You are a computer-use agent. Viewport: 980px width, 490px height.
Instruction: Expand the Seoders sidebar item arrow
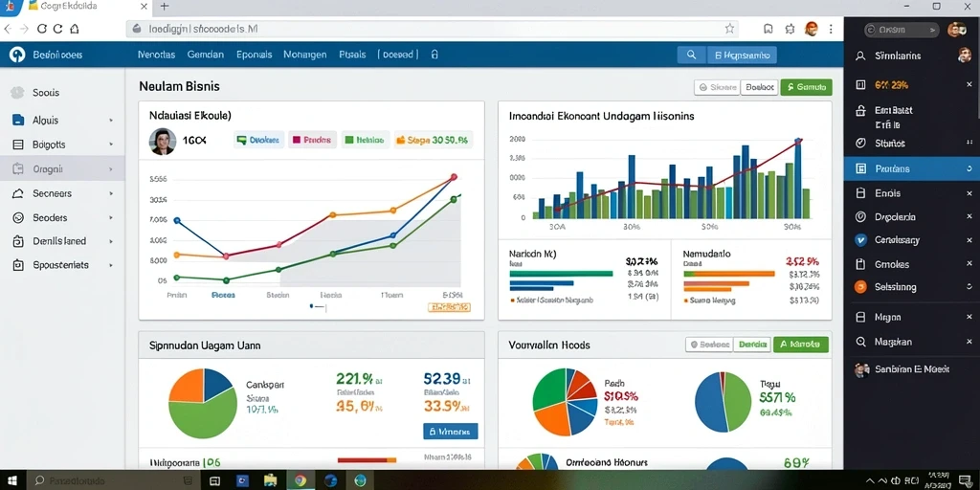click(111, 218)
